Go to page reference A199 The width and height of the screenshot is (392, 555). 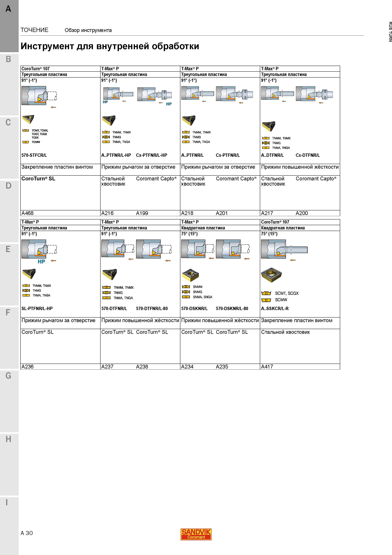pyautogui.click(x=142, y=213)
